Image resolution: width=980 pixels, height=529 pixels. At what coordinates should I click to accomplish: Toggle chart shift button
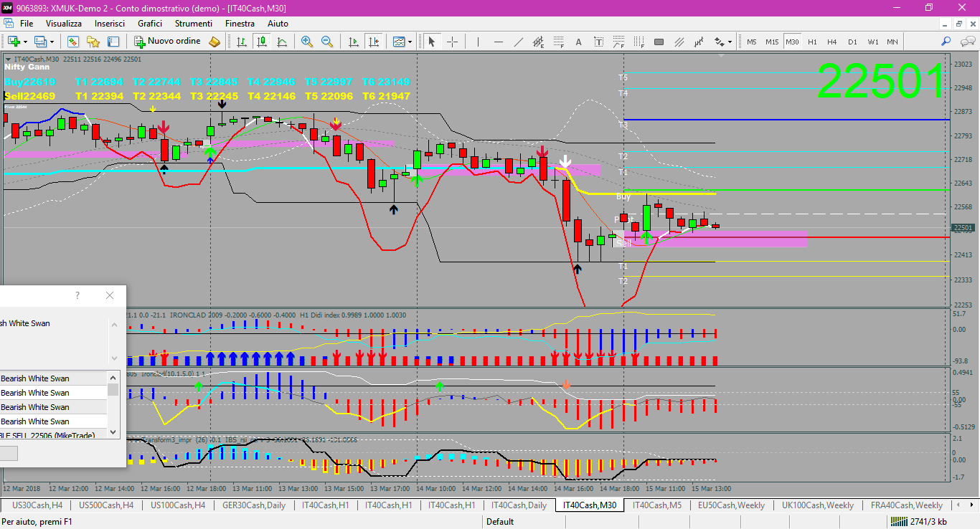click(373, 42)
